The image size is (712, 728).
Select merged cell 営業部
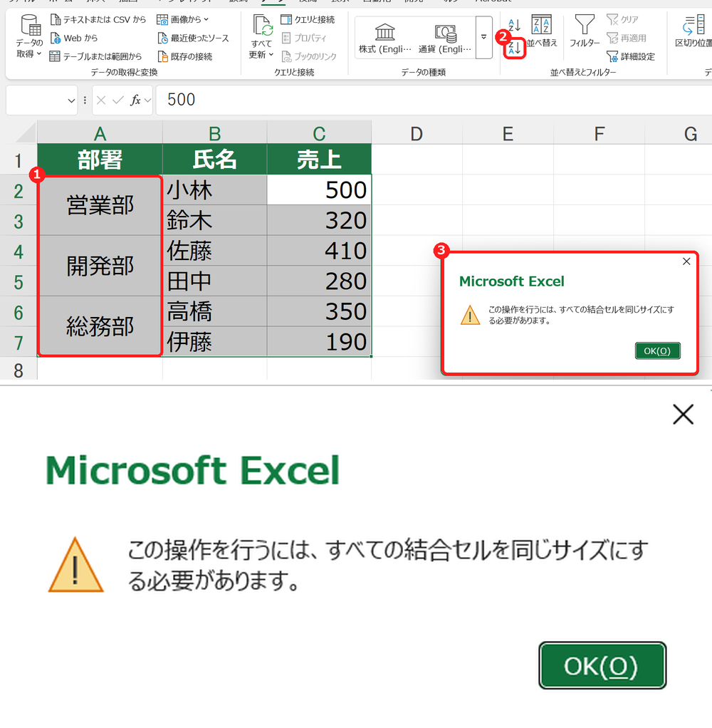(x=100, y=205)
